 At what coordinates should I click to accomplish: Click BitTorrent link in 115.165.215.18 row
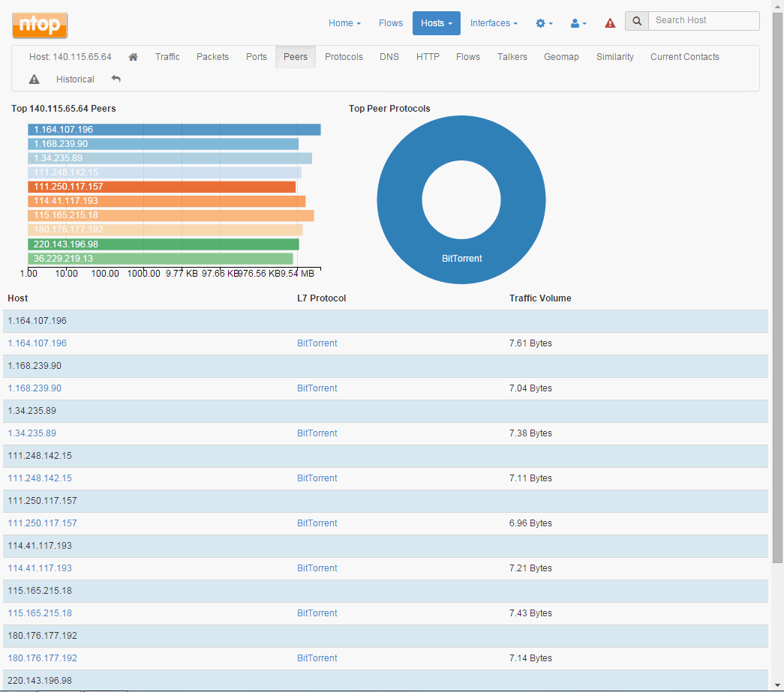click(x=317, y=613)
